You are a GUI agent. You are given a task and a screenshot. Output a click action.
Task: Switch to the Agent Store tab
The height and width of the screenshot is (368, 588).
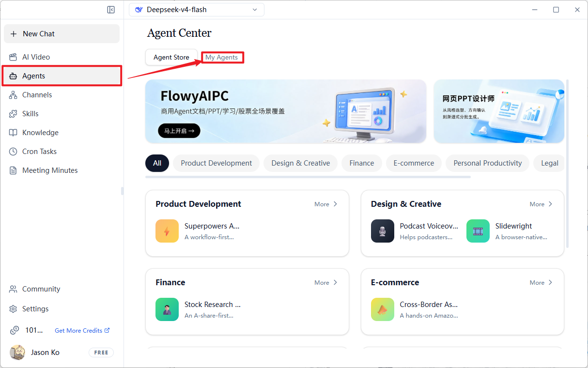171,57
